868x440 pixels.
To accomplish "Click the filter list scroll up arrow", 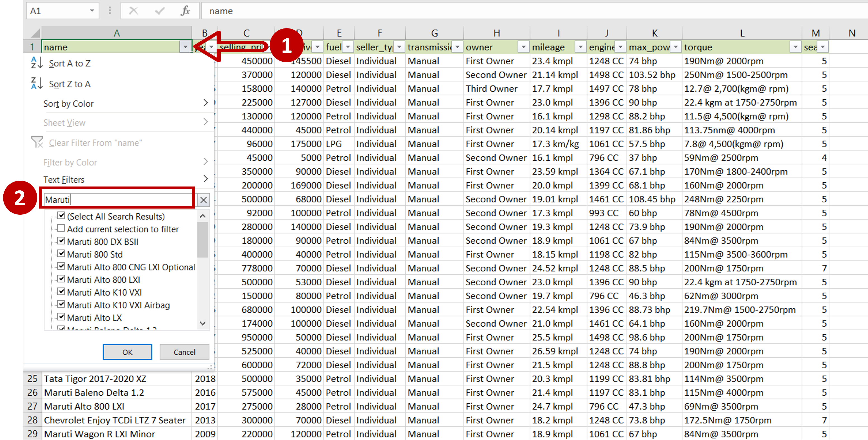I will [x=203, y=216].
